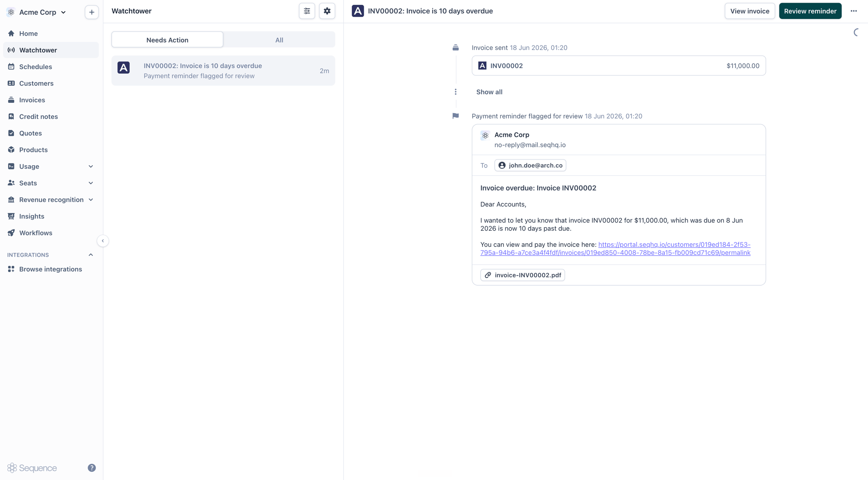
Task: Click the Review reminder button
Action: [x=810, y=11]
